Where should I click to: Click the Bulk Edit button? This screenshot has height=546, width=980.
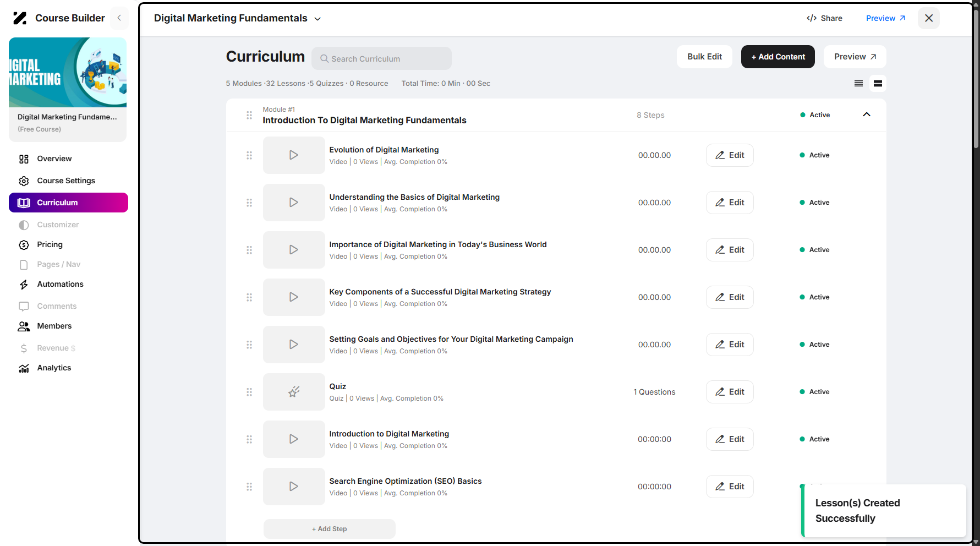(704, 57)
